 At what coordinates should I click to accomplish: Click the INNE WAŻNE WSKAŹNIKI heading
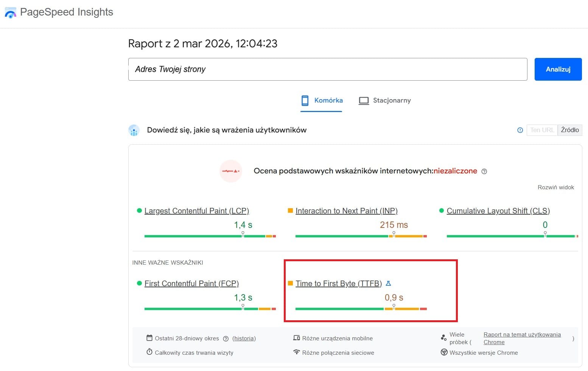[168, 262]
